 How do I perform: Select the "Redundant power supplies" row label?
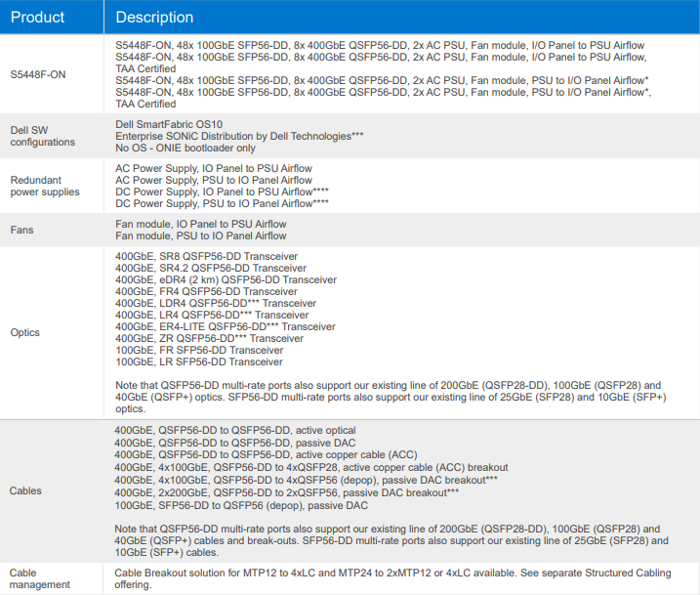[x=46, y=186]
